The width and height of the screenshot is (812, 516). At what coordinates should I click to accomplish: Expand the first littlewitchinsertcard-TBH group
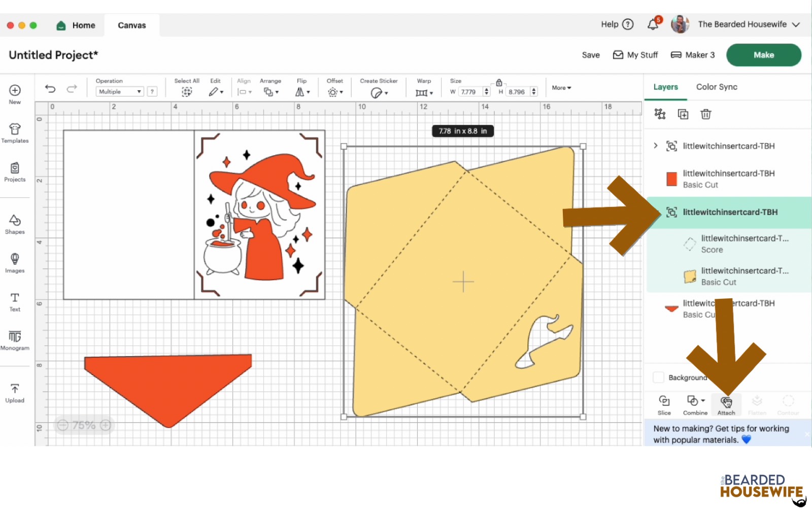tap(656, 146)
